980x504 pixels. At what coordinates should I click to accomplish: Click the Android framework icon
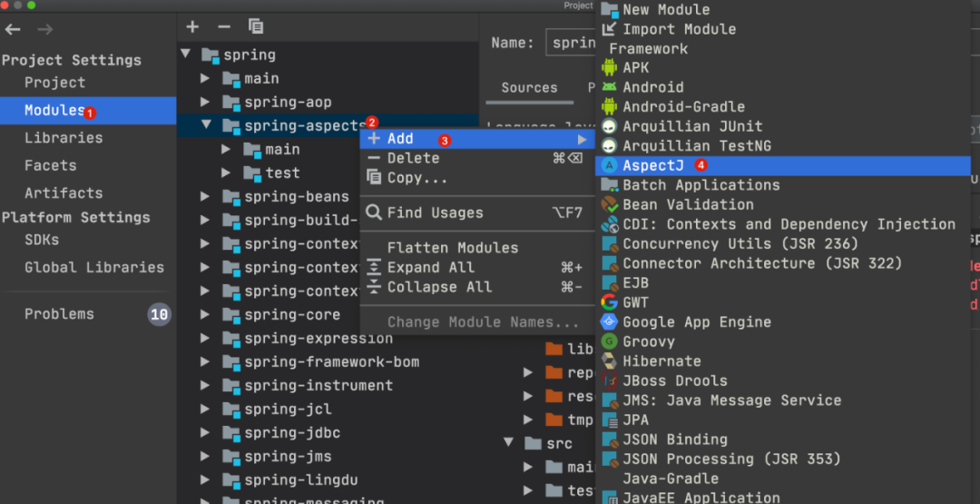tap(609, 87)
